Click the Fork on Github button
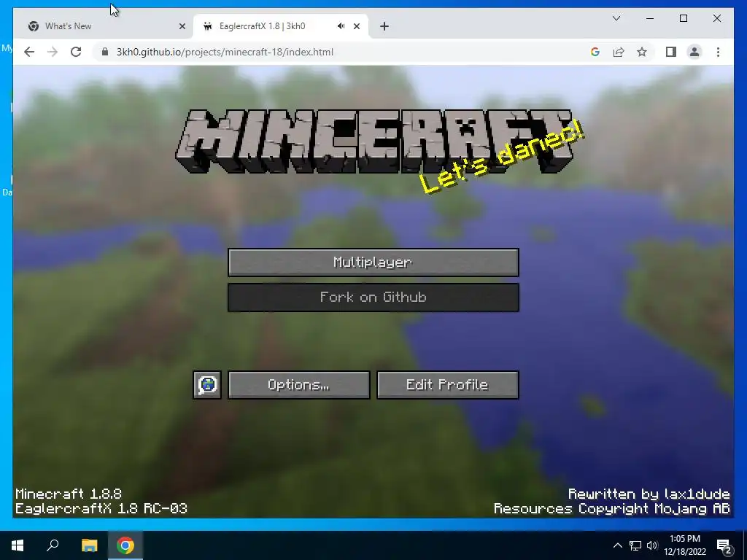The image size is (747, 560). 373,297
